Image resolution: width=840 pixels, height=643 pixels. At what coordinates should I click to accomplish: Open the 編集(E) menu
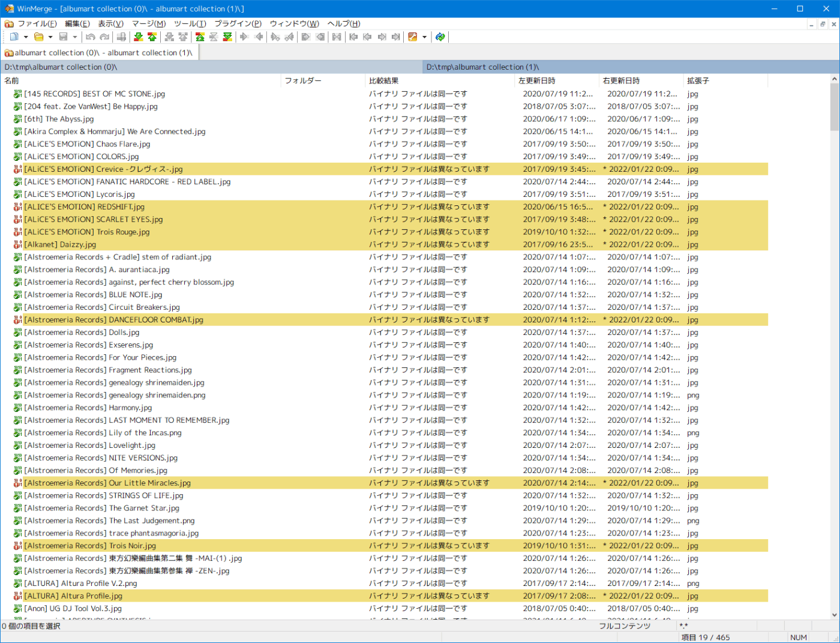click(77, 23)
